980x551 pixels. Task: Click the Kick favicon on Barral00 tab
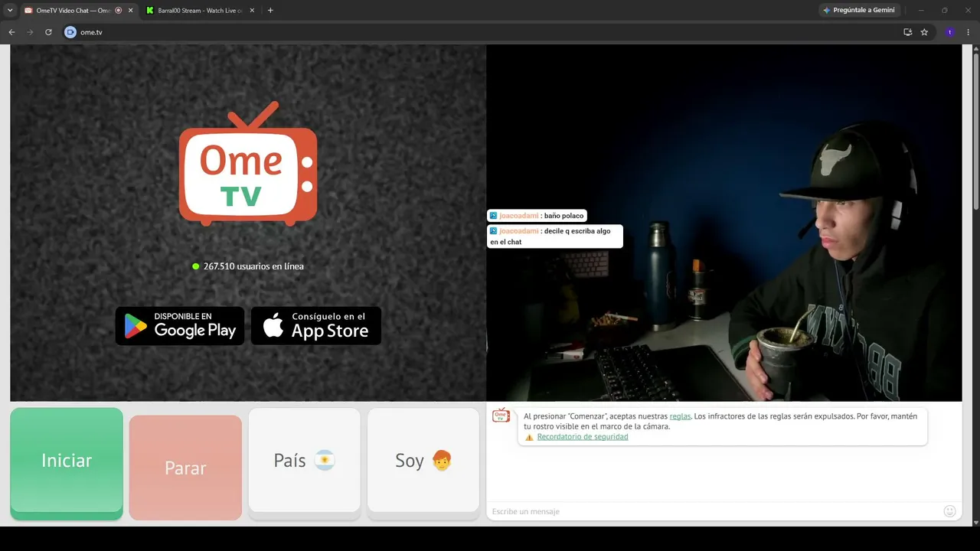pyautogui.click(x=150, y=11)
